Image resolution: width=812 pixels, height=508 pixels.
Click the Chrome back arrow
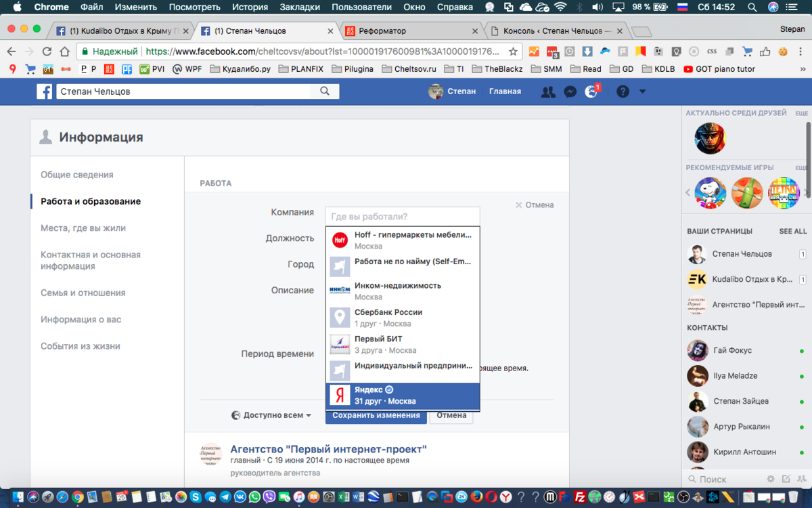point(12,51)
